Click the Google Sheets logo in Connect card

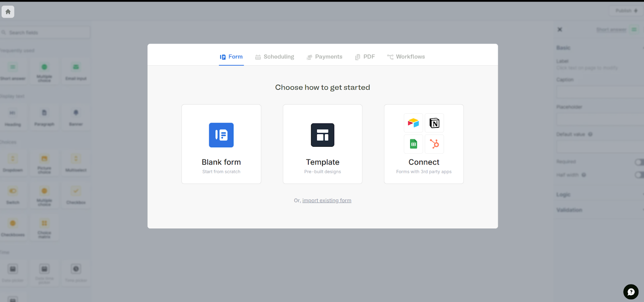[x=413, y=144]
